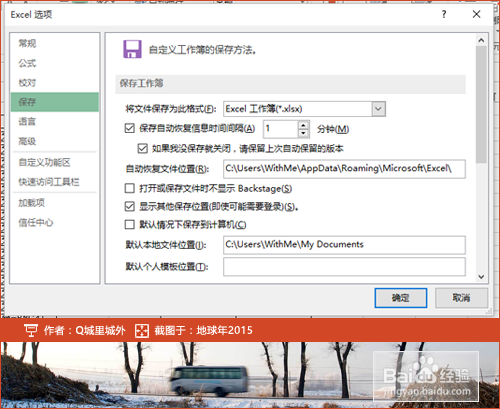Image resolution: width=500 pixels, height=409 pixels.
Task: Click the 默认本地文件位置 path field
Action: [x=344, y=245]
